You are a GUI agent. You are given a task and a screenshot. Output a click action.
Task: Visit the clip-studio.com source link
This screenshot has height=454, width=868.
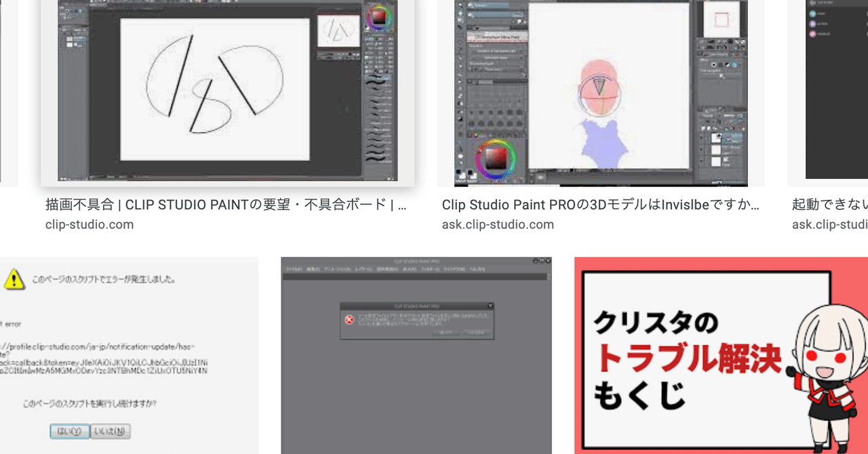coord(90,224)
